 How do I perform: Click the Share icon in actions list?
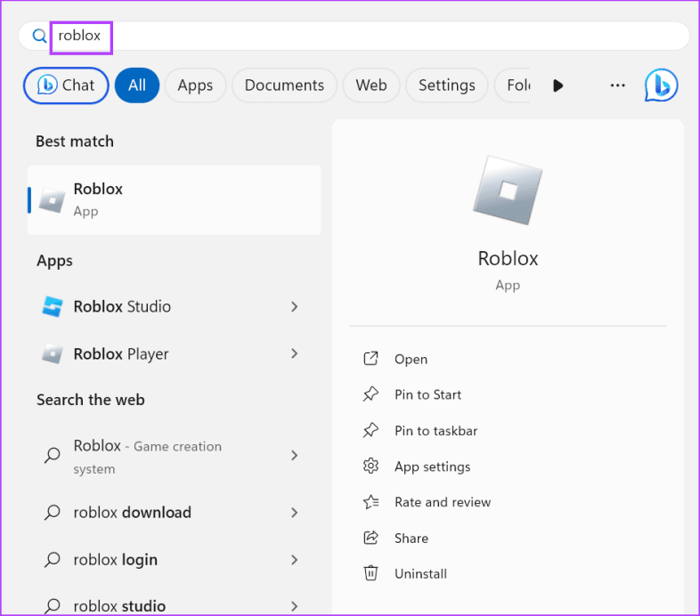click(371, 539)
